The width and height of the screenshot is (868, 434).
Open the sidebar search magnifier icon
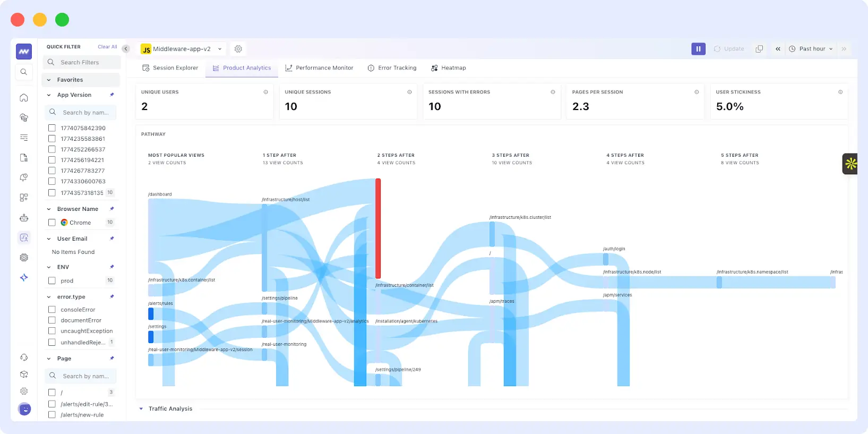click(24, 72)
